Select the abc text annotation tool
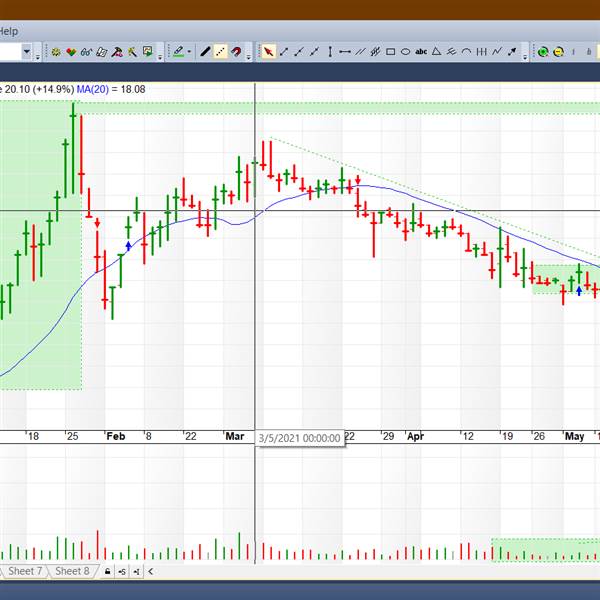The height and width of the screenshot is (600, 600). pyautogui.click(x=421, y=52)
